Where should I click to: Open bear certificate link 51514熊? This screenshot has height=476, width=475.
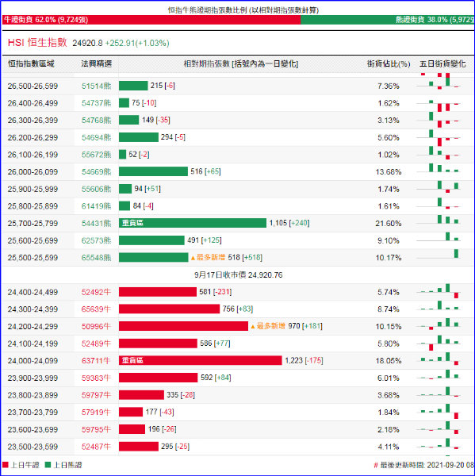coord(96,86)
